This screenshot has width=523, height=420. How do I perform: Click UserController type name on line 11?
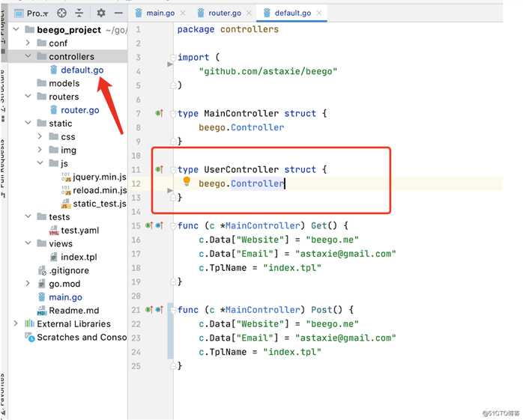241,169
